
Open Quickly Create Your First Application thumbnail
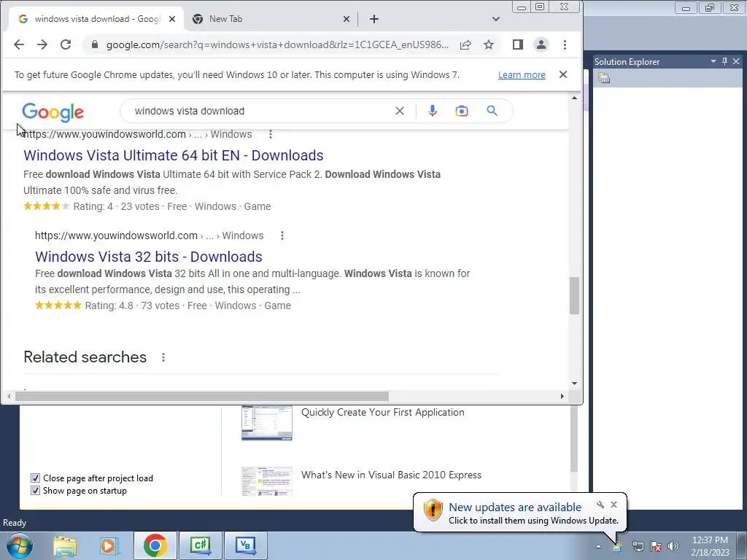pyautogui.click(x=267, y=424)
